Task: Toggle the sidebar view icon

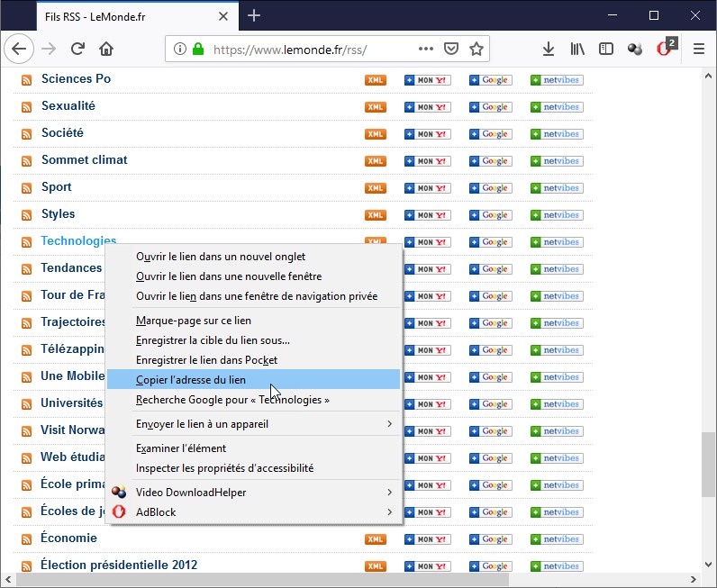Action: [x=606, y=49]
